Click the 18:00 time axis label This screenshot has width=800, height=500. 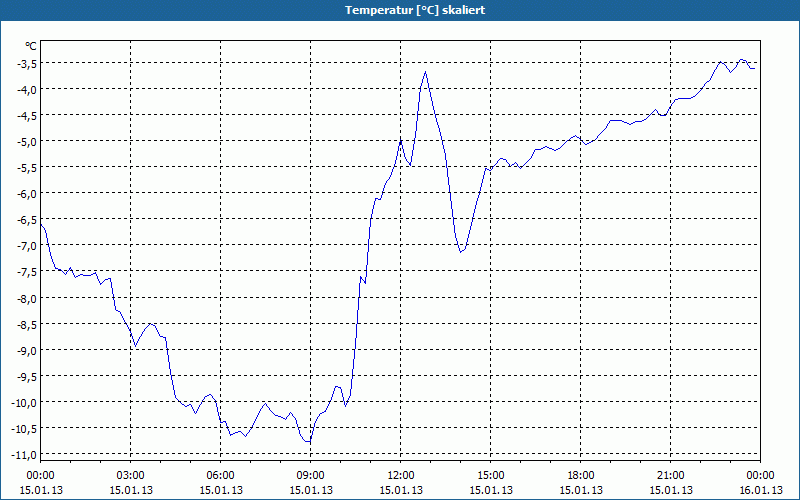[x=581, y=476]
